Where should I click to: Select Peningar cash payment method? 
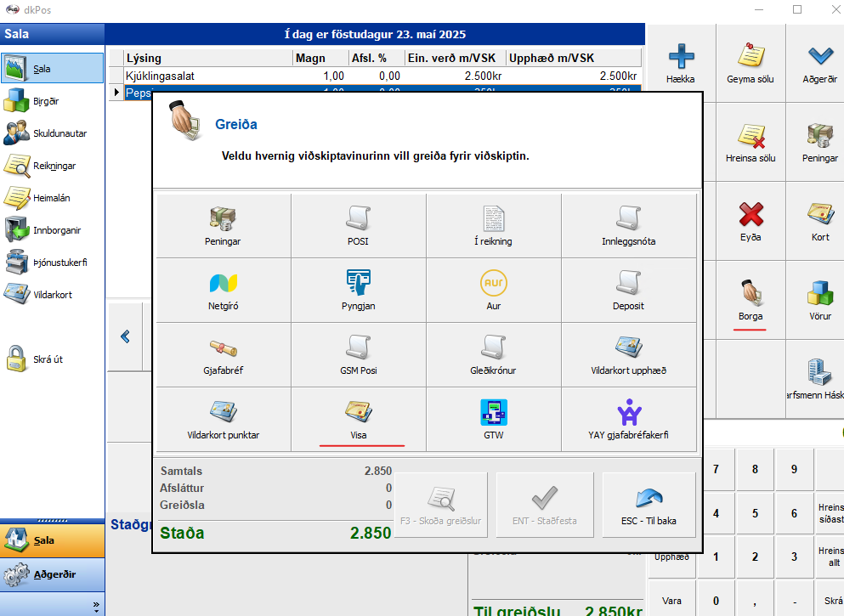(x=224, y=226)
